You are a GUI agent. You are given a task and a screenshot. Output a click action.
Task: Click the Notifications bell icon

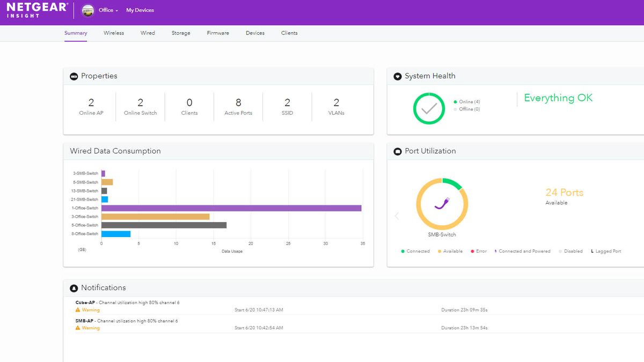(74, 288)
